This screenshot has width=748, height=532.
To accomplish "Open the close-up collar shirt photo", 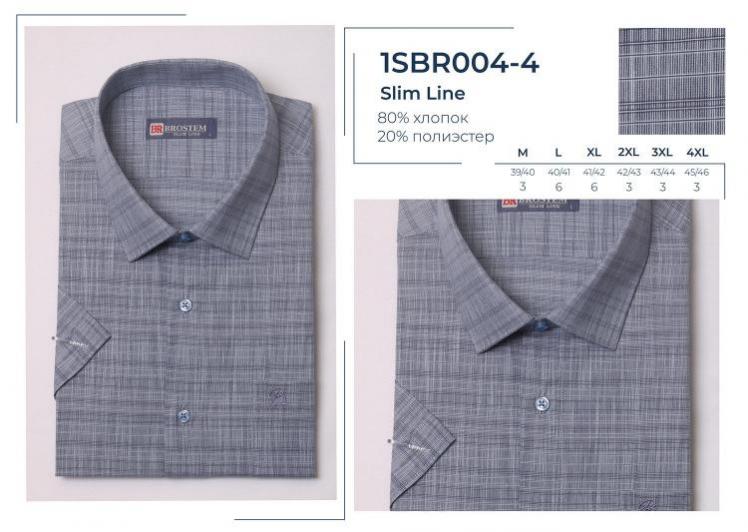I will 536,355.
